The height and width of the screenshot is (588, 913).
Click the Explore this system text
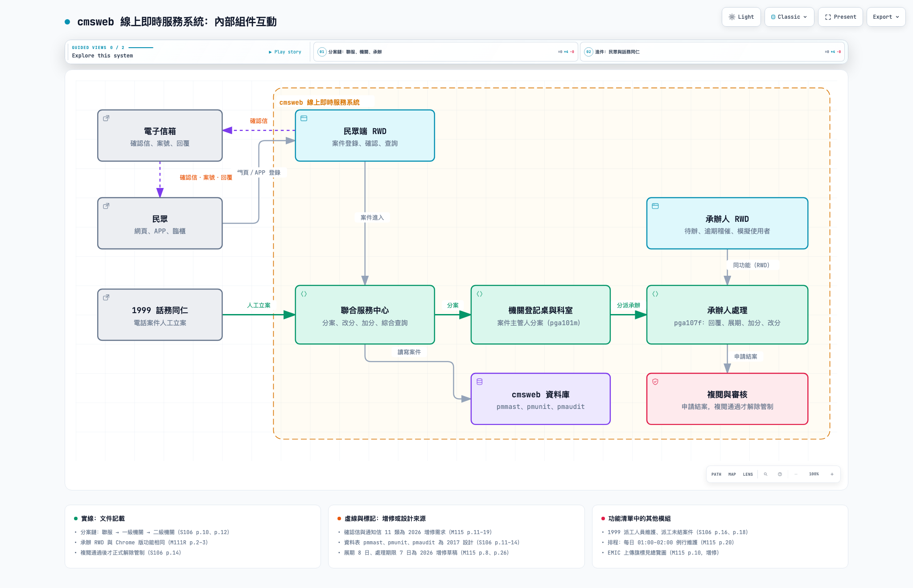point(103,56)
